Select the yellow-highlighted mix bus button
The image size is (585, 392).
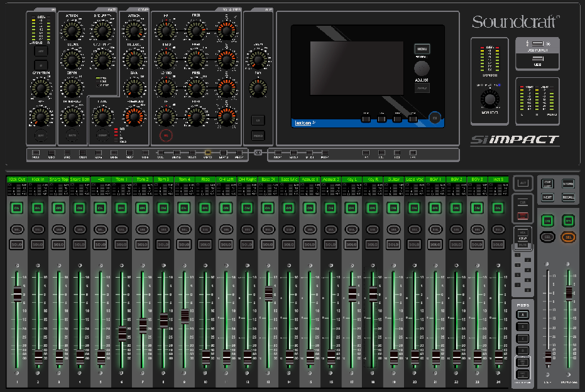click(x=208, y=153)
